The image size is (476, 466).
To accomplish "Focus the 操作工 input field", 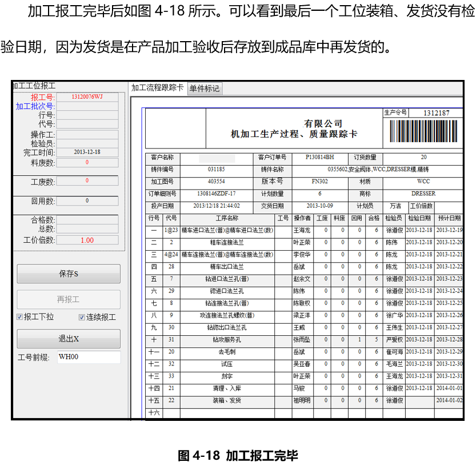I will (87, 134).
